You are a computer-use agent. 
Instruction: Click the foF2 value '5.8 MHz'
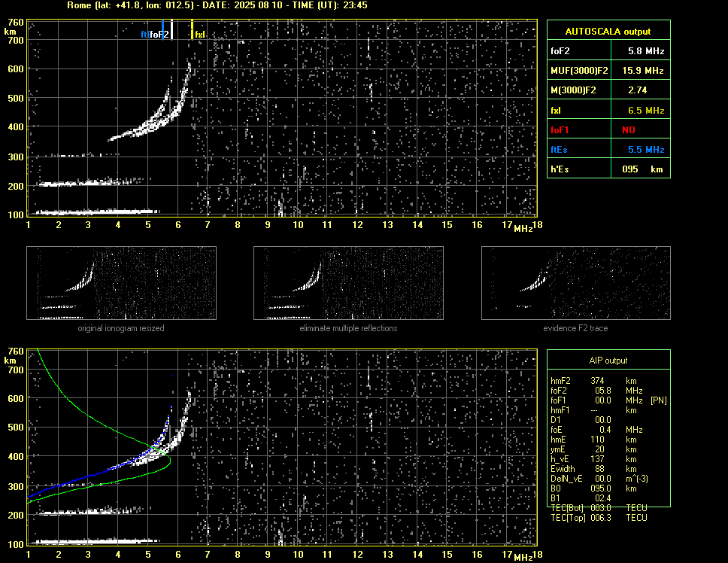pos(646,51)
